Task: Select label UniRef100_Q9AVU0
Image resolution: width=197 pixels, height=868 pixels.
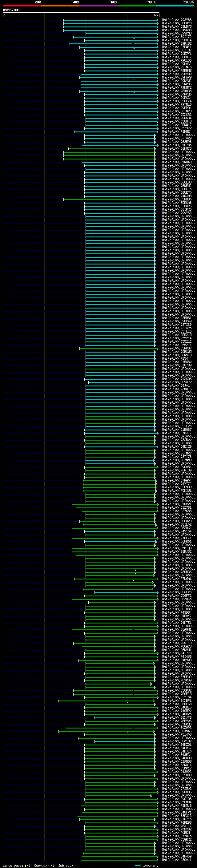Action: click(x=177, y=74)
